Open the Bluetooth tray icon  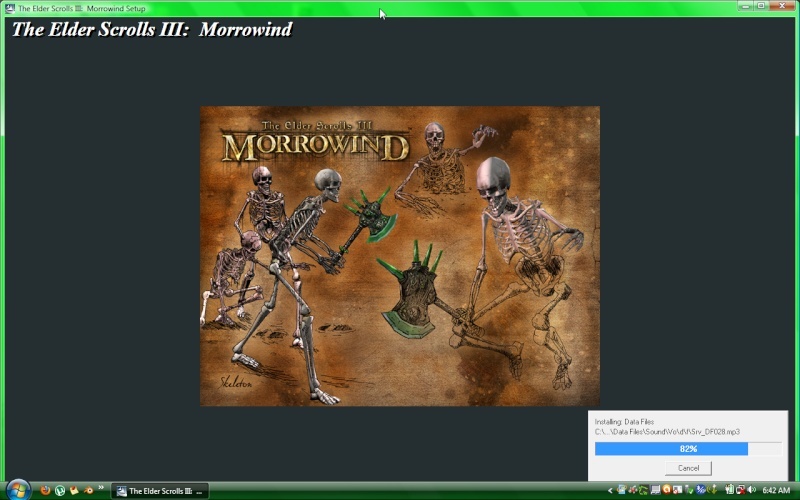701,490
